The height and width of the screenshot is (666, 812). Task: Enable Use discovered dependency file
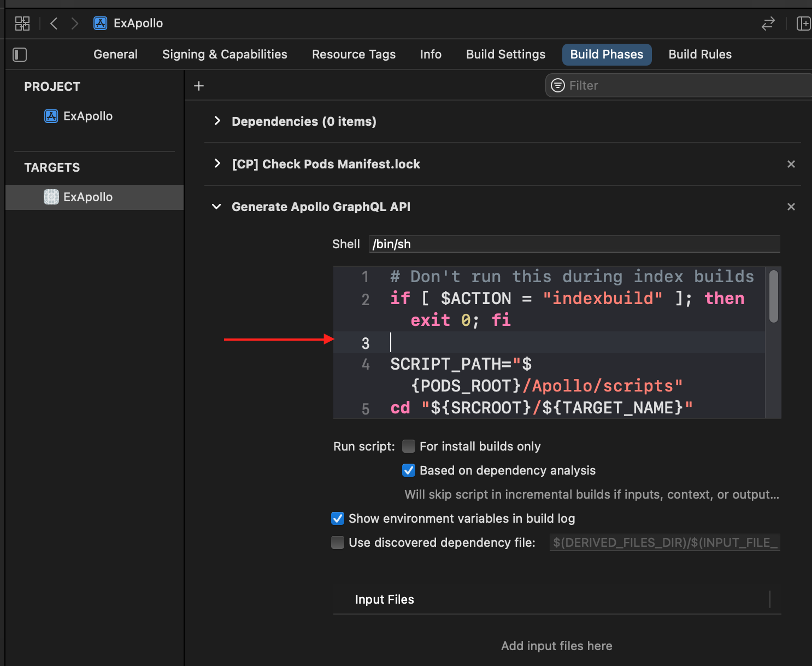tap(338, 542)
